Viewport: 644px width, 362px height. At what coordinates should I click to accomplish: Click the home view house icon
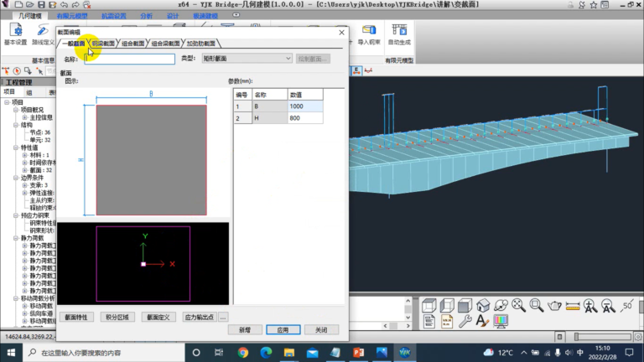tap(483, 305)
